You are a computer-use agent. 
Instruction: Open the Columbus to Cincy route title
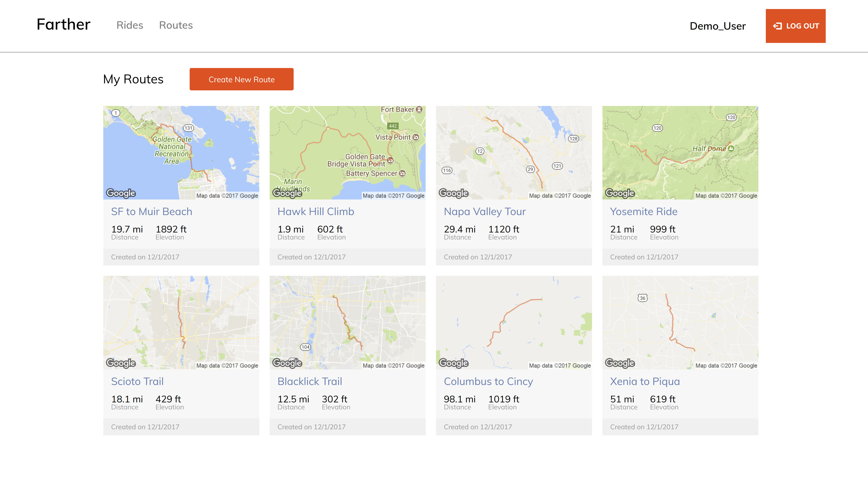pos(488,381)
